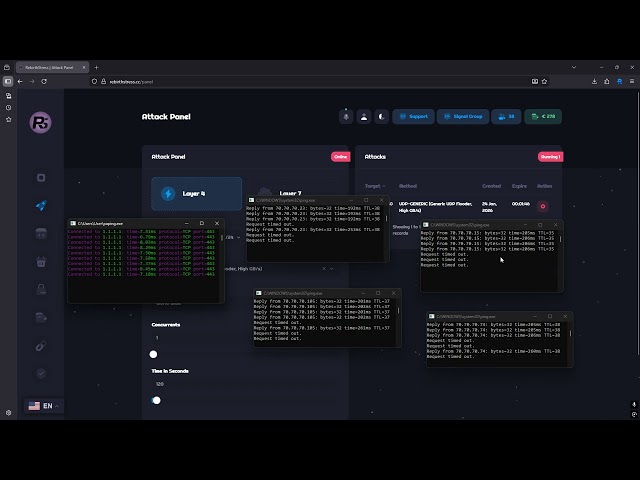Click the red stop icon in Action column
640x480 pixels.
543,207
